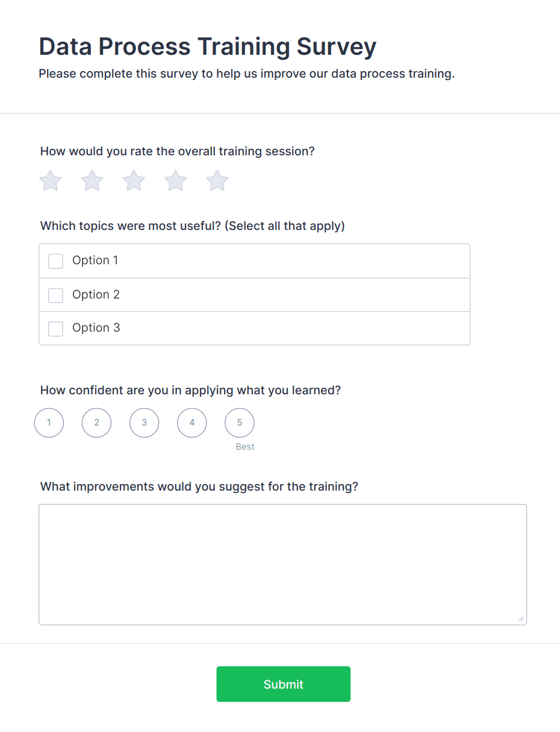Select the third rating star
The image size is (560, 732).
pos(134,181)
